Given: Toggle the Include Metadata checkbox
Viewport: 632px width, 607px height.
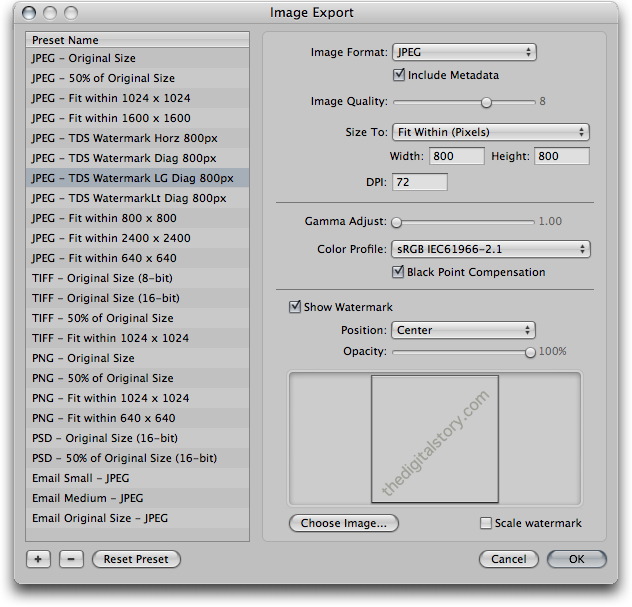Looking at the screenshot, I should [400, 75].
